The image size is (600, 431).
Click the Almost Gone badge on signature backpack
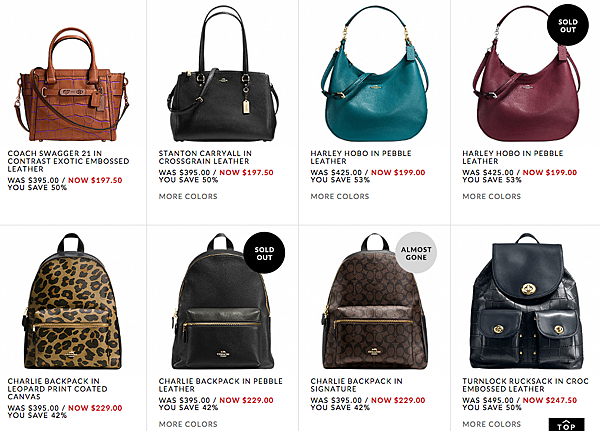[416, 253]
